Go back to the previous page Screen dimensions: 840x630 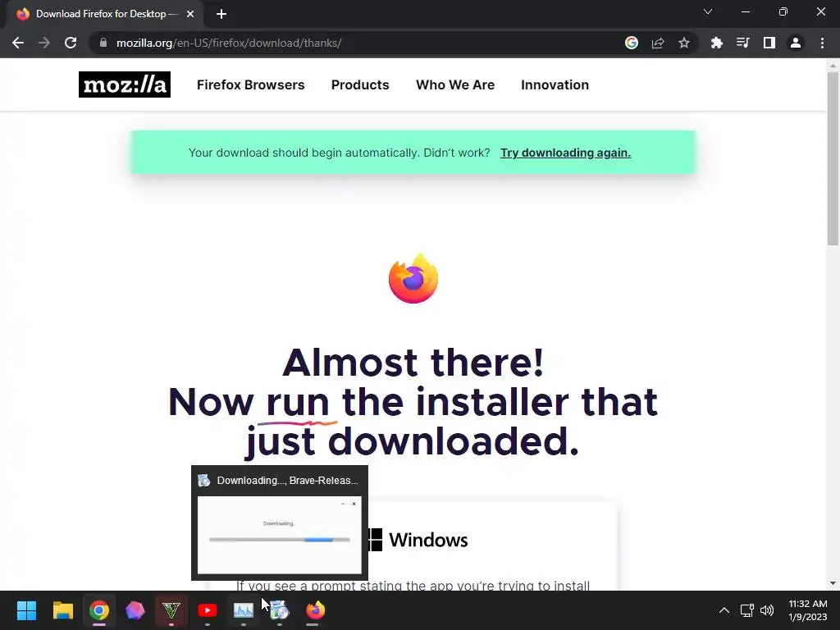(x=18, y=43)
